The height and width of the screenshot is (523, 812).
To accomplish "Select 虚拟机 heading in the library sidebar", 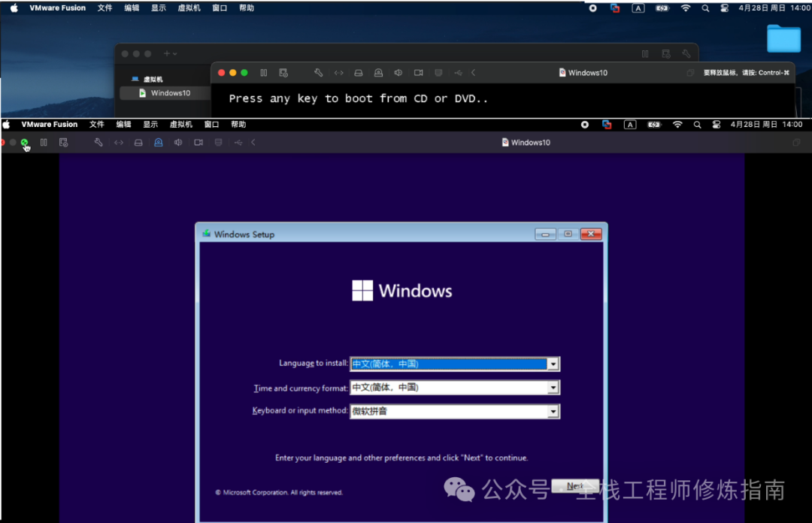I will coord(153,79).
